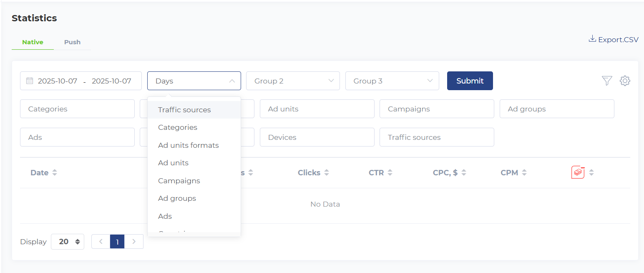The image size is (644, 273).
Task: Go to page 1 in pagination
Action: click(117, 242)
